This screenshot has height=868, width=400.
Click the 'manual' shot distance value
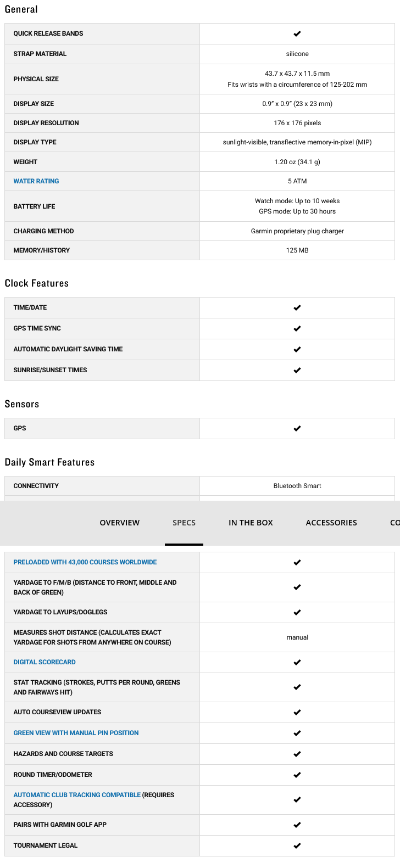(297, 637)
